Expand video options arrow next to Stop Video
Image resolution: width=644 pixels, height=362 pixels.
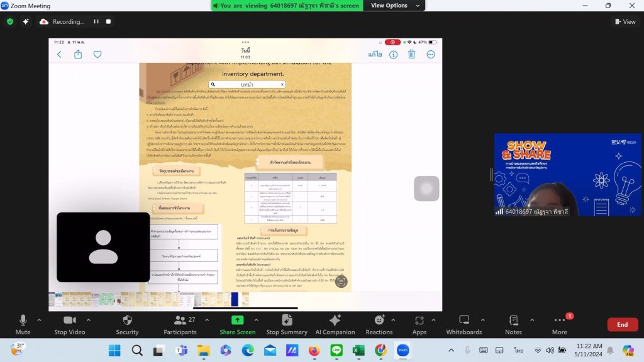[89, 320]
